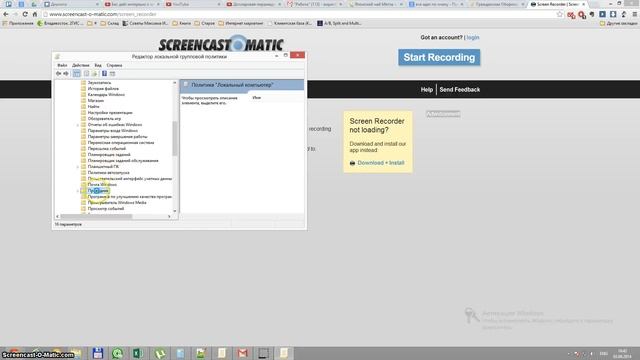Select the Почта Windows folder
The image size is (640, 360).
[102, 184]
